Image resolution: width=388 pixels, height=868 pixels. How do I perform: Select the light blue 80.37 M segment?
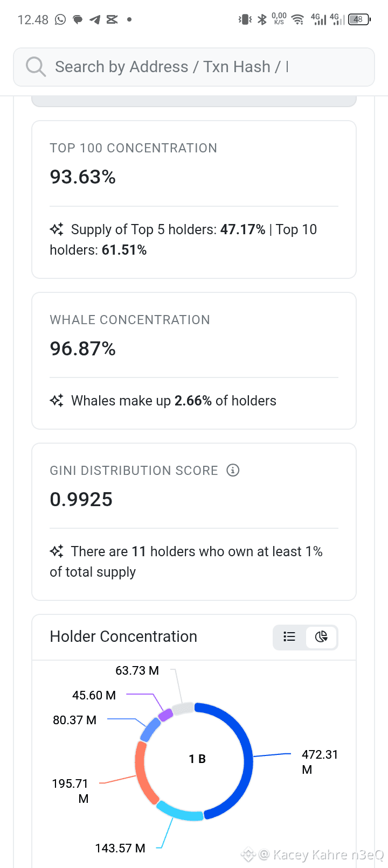pyautogui.click(x=150, y=730)
